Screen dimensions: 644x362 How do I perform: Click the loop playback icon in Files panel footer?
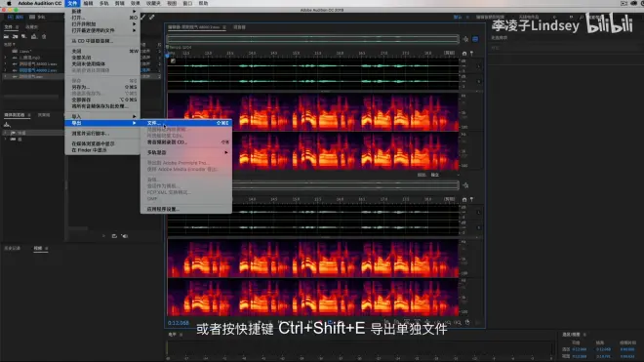pos(114,236)
